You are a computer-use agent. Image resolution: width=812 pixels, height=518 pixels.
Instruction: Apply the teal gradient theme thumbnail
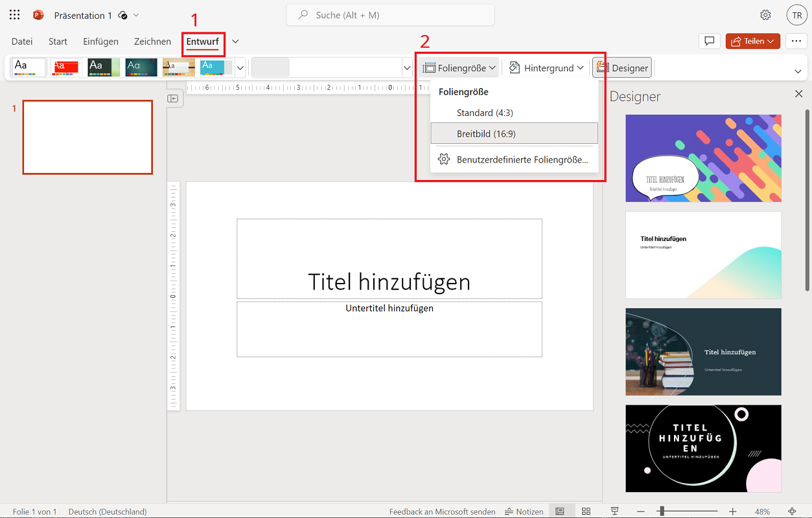[141, 67]
